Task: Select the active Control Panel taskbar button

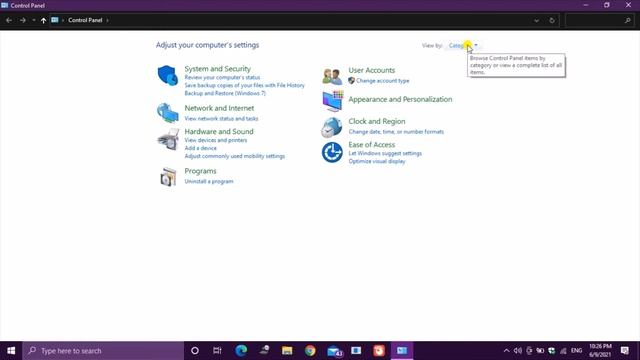Action: (x=402, y=351)
